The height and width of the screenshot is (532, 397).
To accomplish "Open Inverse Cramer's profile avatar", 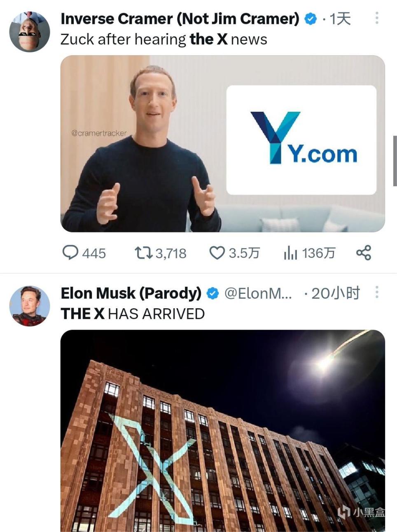I will (x=30, y=32).
